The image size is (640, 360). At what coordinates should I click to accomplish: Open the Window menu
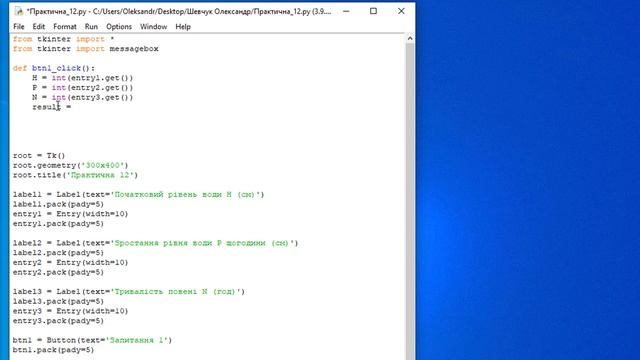(x=153, y=27)
